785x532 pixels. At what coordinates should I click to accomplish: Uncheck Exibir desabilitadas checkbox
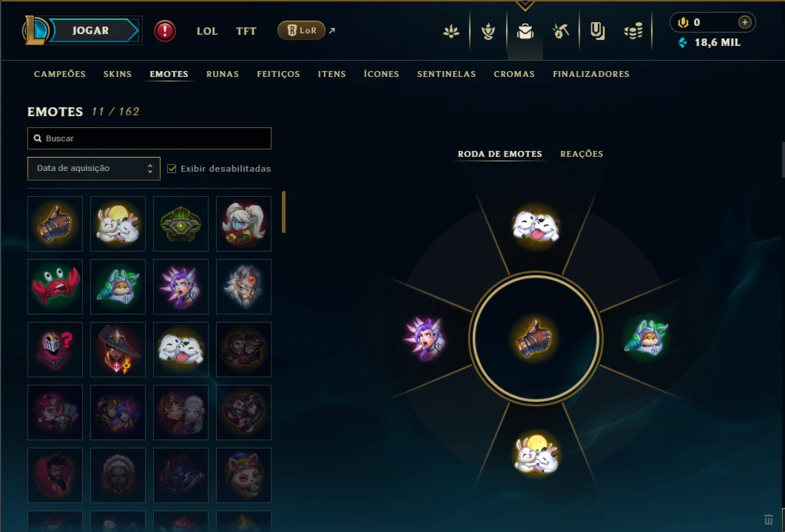[x=172, y=169]
